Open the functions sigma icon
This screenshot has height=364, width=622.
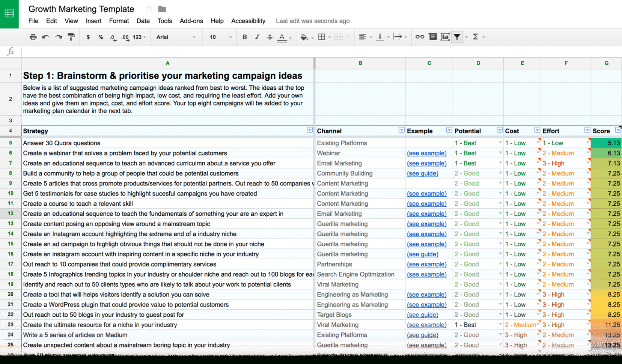(475, 37)
